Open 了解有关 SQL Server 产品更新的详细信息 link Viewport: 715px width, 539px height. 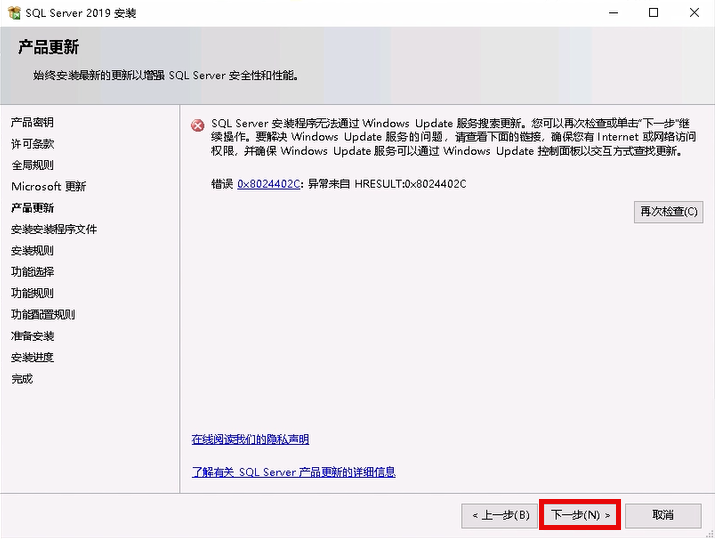pyautogui.click(x=293, y=472)
